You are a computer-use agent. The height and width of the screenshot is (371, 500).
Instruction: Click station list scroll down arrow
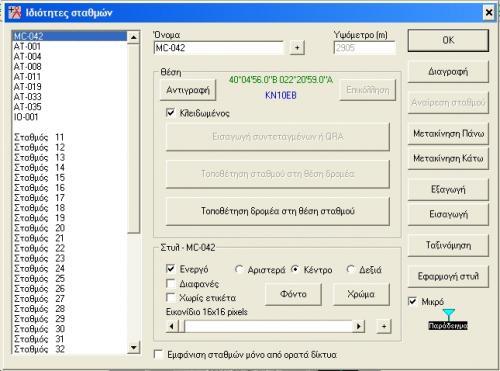point(134,347)
